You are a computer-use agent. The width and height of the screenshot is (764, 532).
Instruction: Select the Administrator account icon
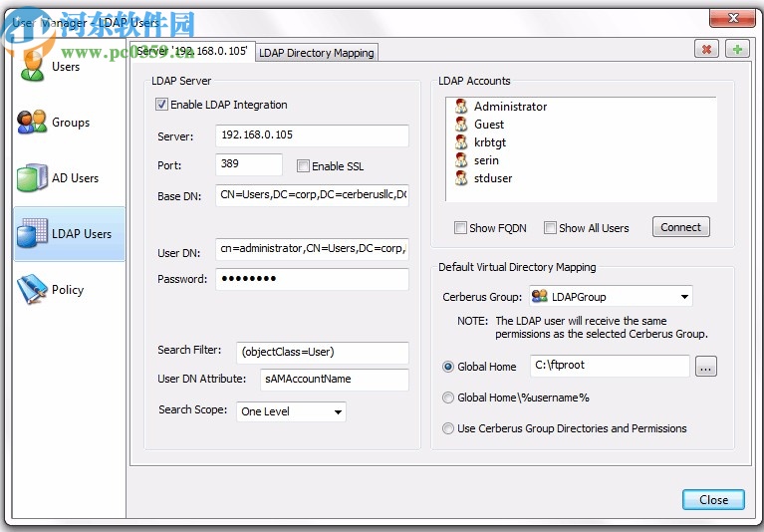click(461, 106)
